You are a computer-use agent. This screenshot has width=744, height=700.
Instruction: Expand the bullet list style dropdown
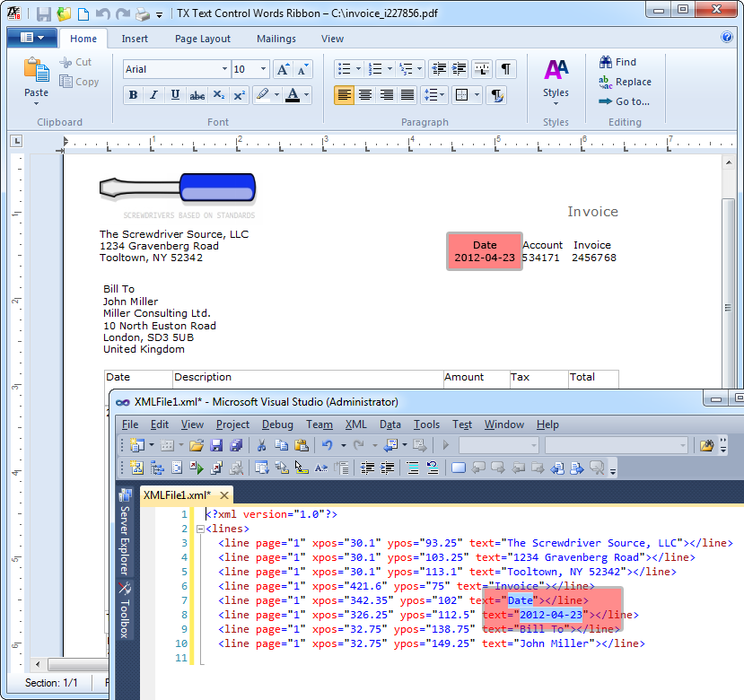pyautogui.click(x=358, y=69)
